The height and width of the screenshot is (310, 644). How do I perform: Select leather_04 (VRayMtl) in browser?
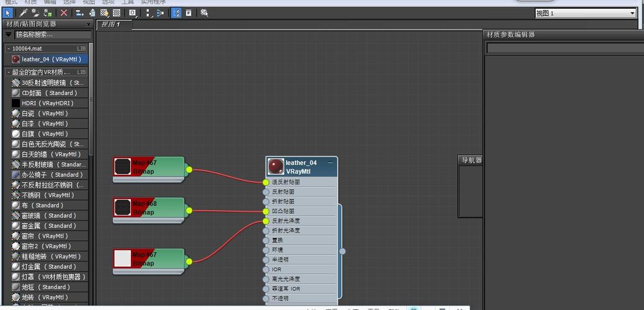coord(51,60)
